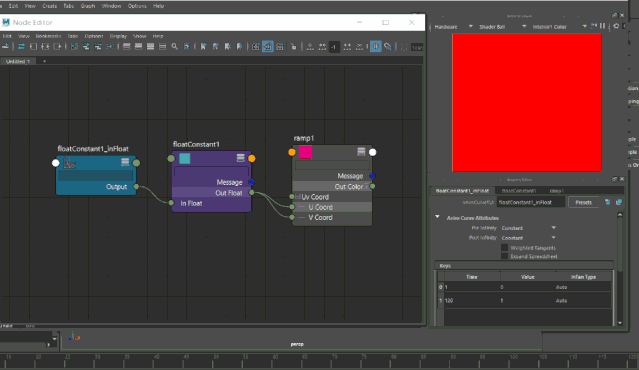Image resolution: width=639 pixels, height=370 pixels.
Task: Click the attribute editor scrollbar down arrow
Action: pos(620,323)
